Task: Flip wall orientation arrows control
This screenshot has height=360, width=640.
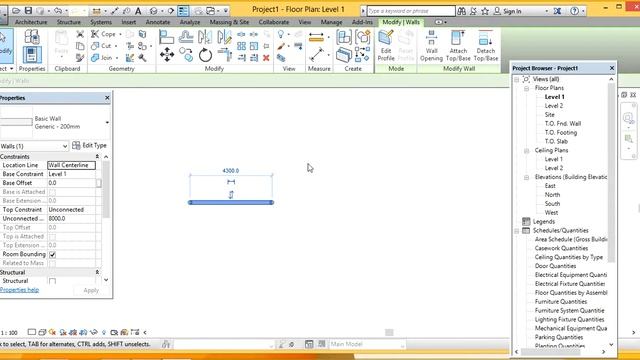Action: tap(231, 195)
